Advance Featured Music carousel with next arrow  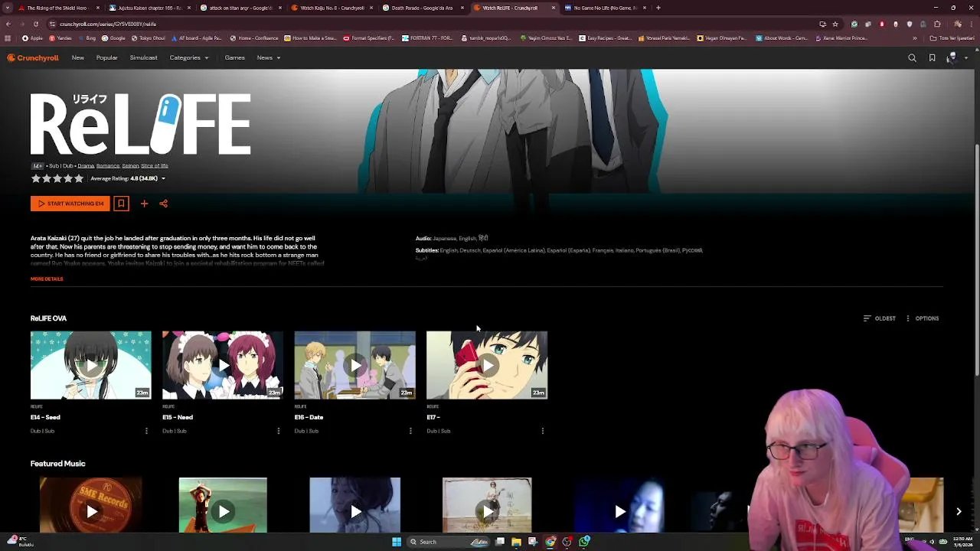(x=959, y=511)
